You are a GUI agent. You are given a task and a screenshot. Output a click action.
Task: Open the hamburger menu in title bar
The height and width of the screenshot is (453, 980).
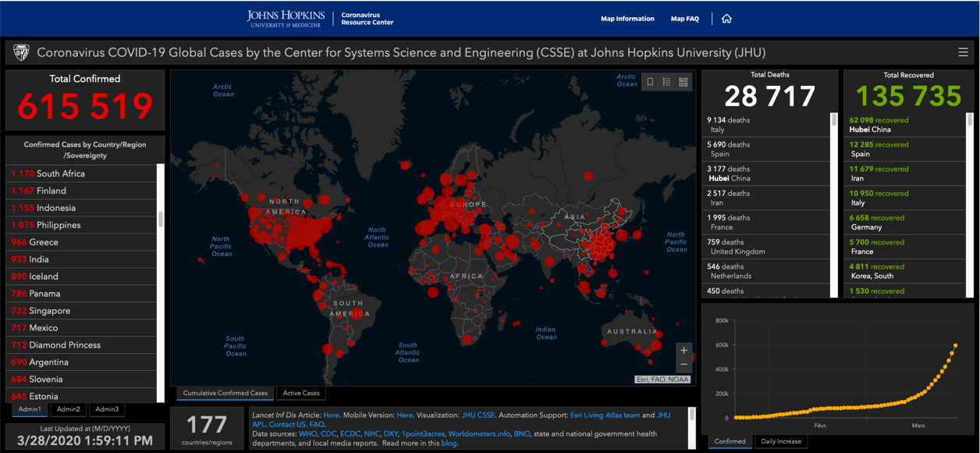[x=963, y=52]
